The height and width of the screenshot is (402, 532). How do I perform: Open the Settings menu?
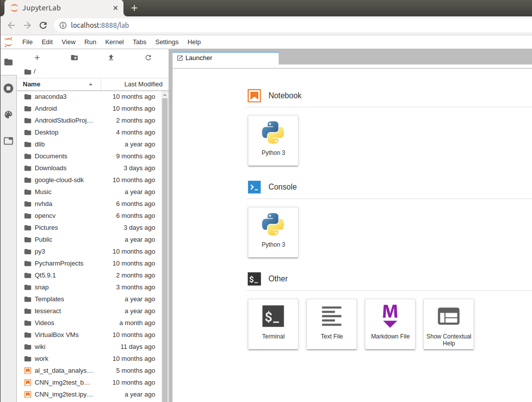point(167,42)
